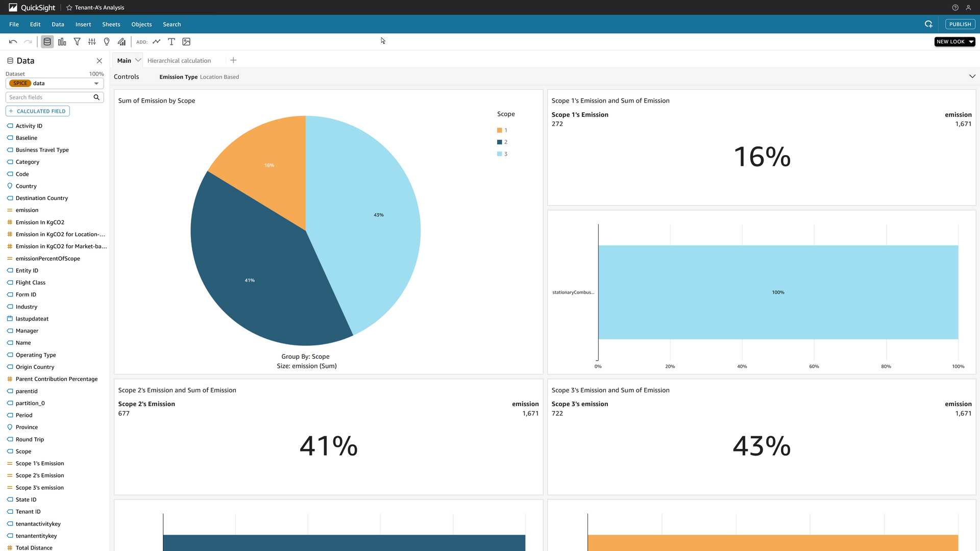Add an image to the sheet
The width and height of the screenshot is (980, 551).
point(186,42)
